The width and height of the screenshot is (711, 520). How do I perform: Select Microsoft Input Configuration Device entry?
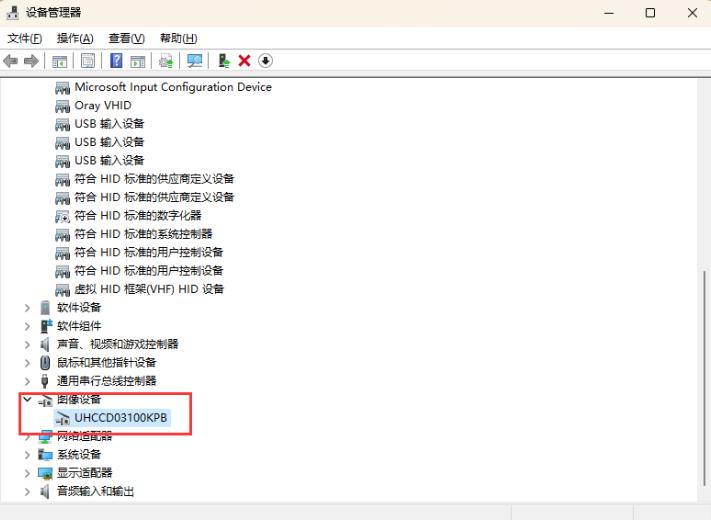[172, 87]
